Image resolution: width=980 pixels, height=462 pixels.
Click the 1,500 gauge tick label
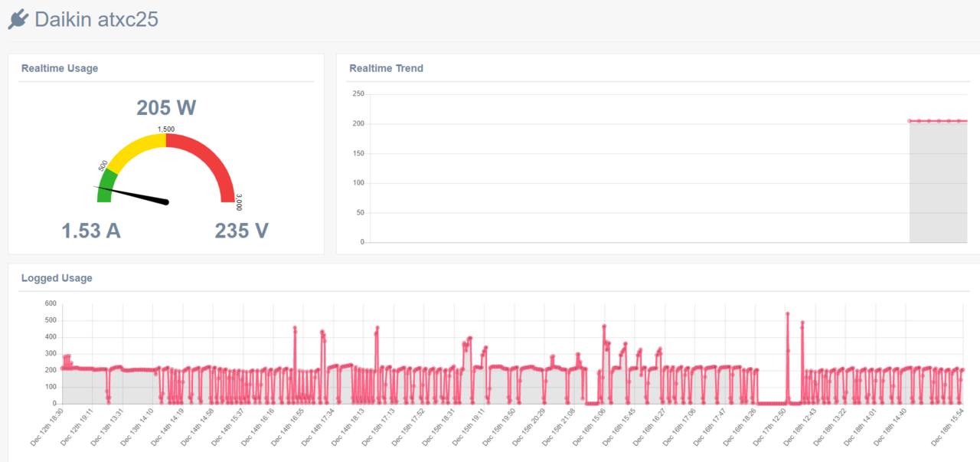pos(166,129)
